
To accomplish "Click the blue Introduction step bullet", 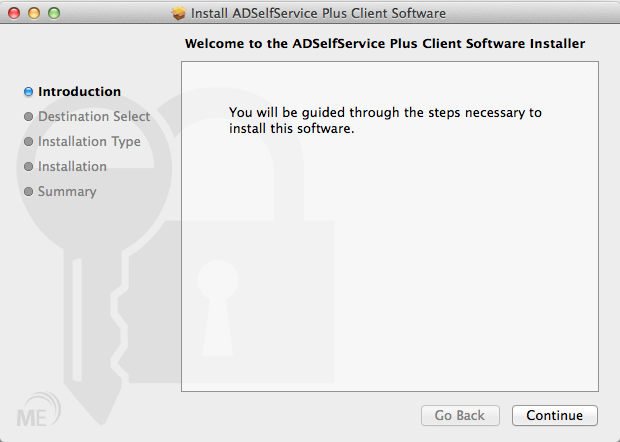I will 29,92.
